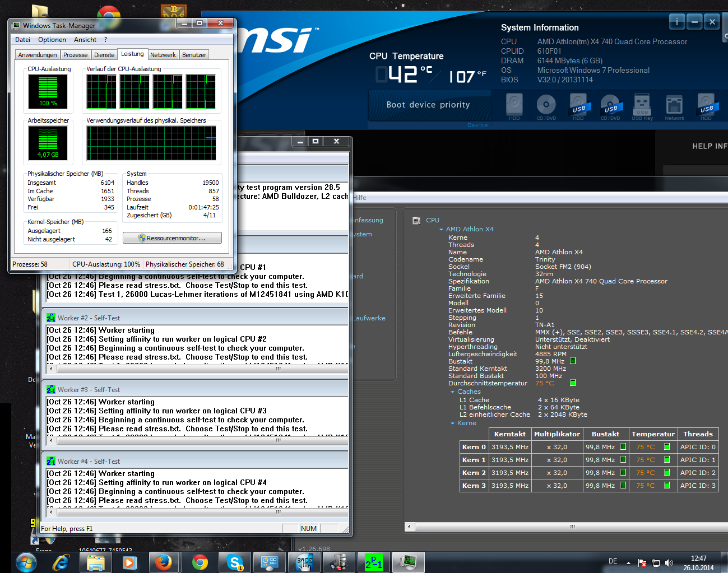The width and height of the screenshot is (728, 573).
Task: Click the Kern 2 row label
Action: point(474,473)
